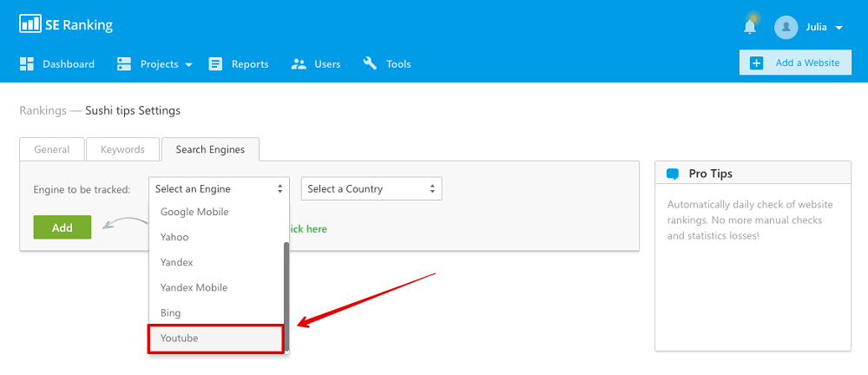Click the Dashboard grid icon

coord(27,64)
